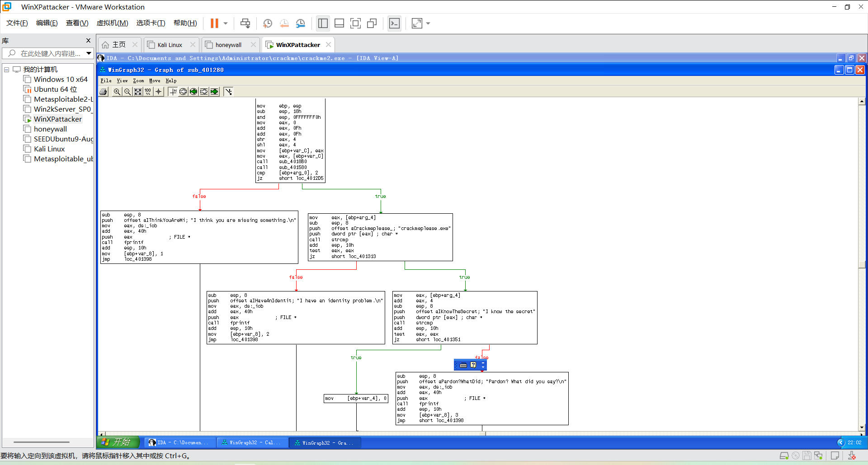Open the WinGraph32 Help menu

(171, 81)
